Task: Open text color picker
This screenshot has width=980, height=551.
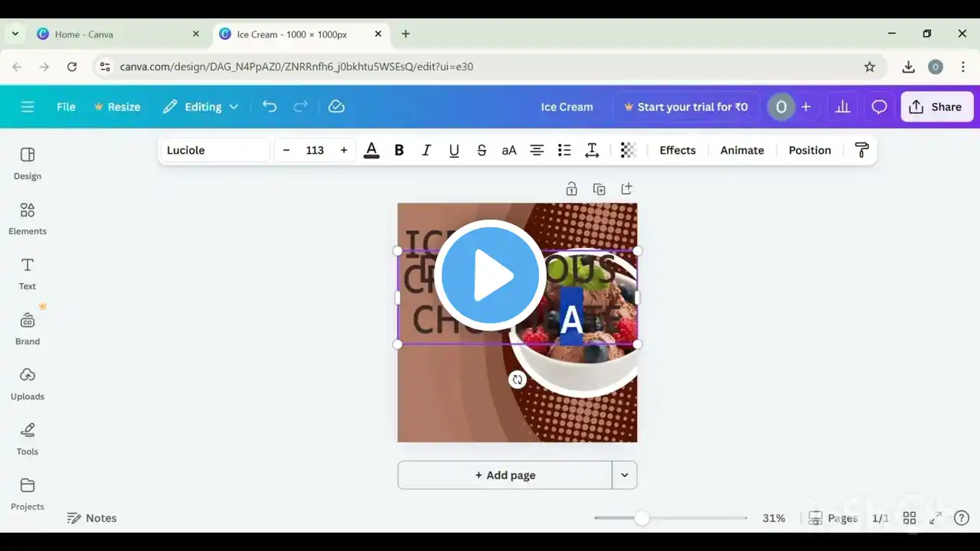Action: click(x=371, y=150)
